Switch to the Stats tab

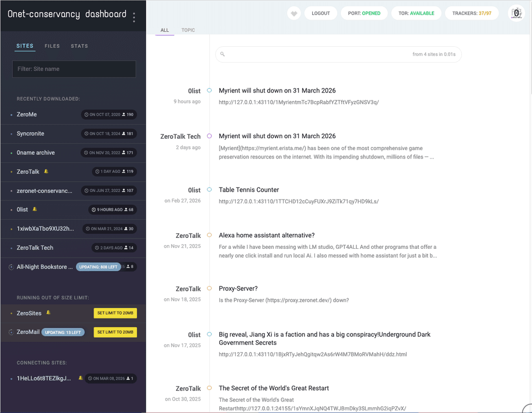pos(79,46)
